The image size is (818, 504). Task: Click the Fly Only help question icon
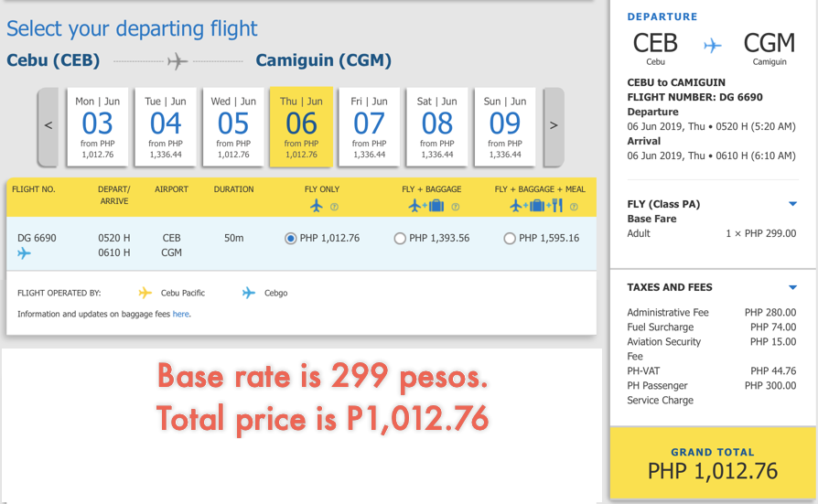334,207
